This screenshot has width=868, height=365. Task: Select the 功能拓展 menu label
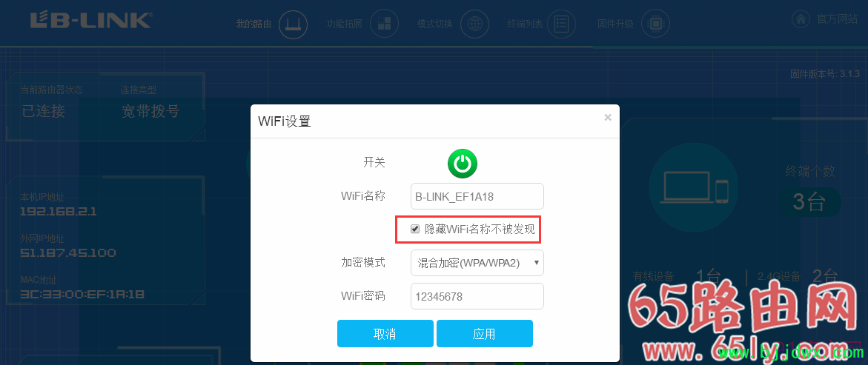click(x=345, y=24)
